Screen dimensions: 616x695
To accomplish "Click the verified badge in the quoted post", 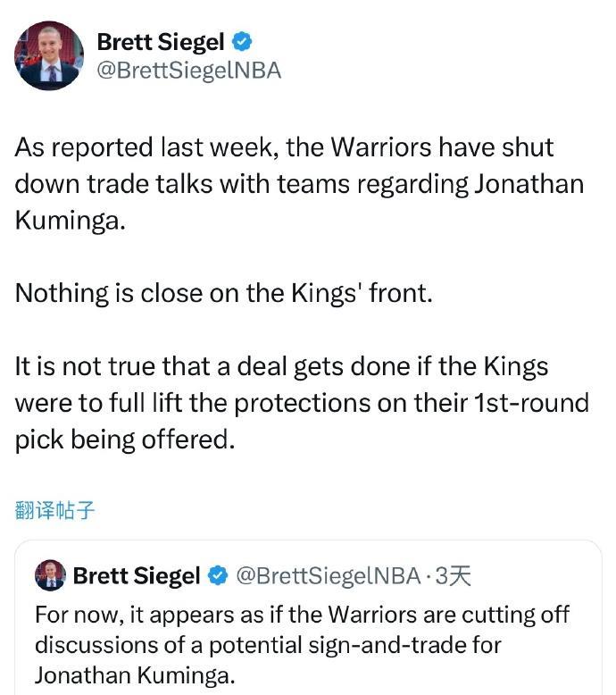I will (218, 576).
